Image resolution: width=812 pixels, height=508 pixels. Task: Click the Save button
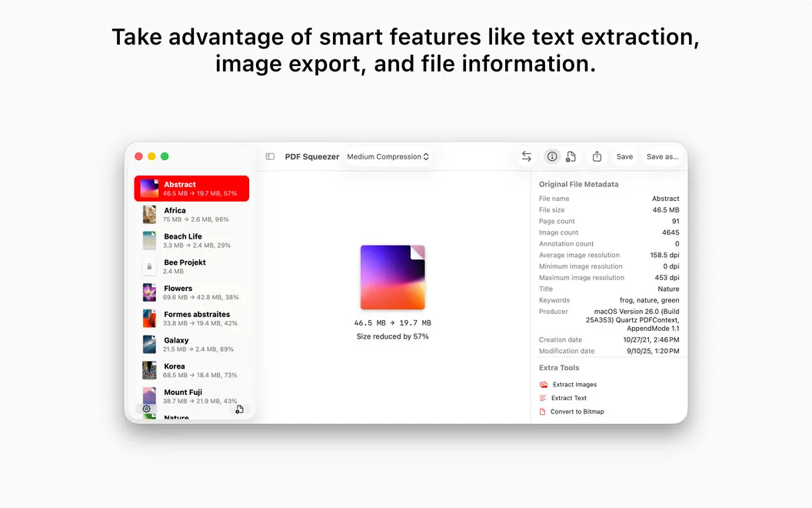624,156
